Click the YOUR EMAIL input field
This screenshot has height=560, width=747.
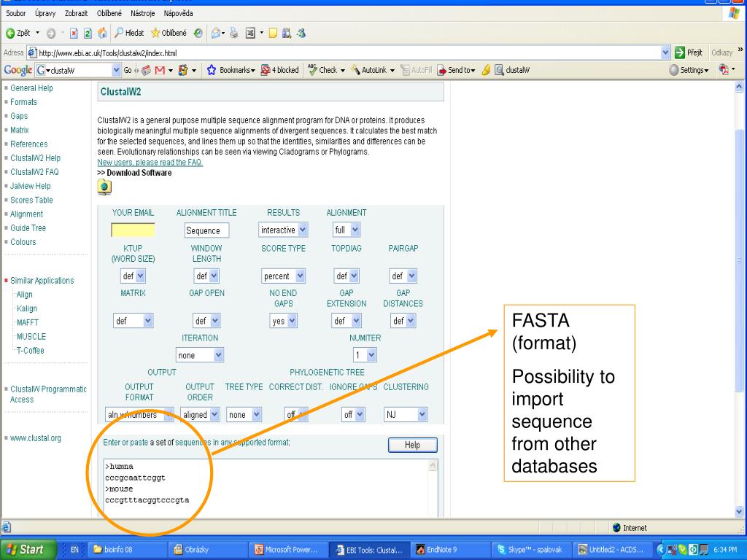click(x=133, y=230)
